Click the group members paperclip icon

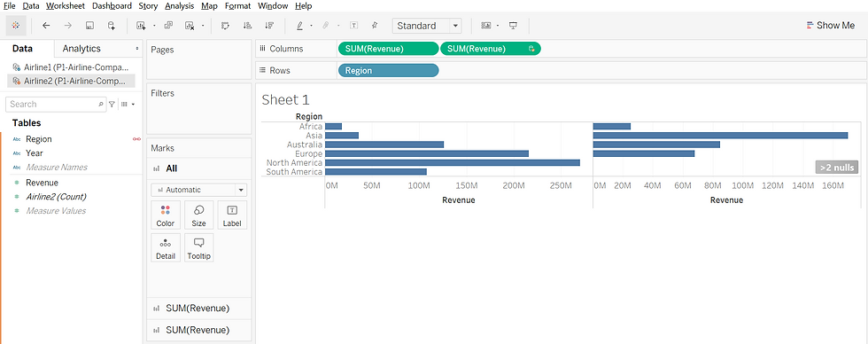click(326, 26)
